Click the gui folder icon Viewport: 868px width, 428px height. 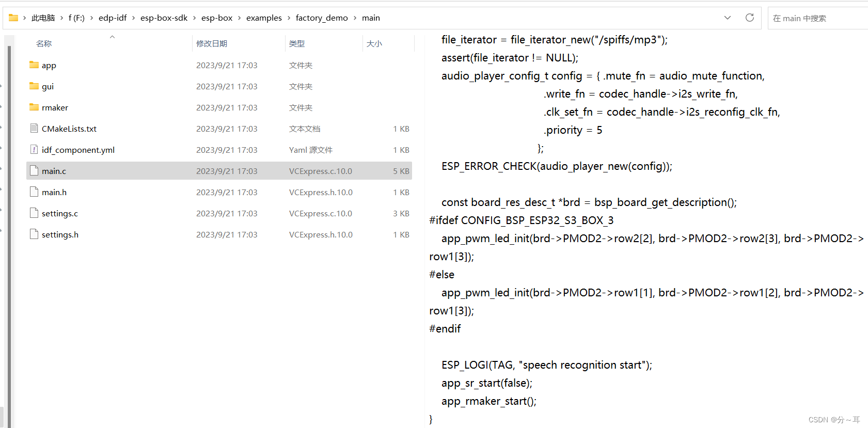coord(34,86)
